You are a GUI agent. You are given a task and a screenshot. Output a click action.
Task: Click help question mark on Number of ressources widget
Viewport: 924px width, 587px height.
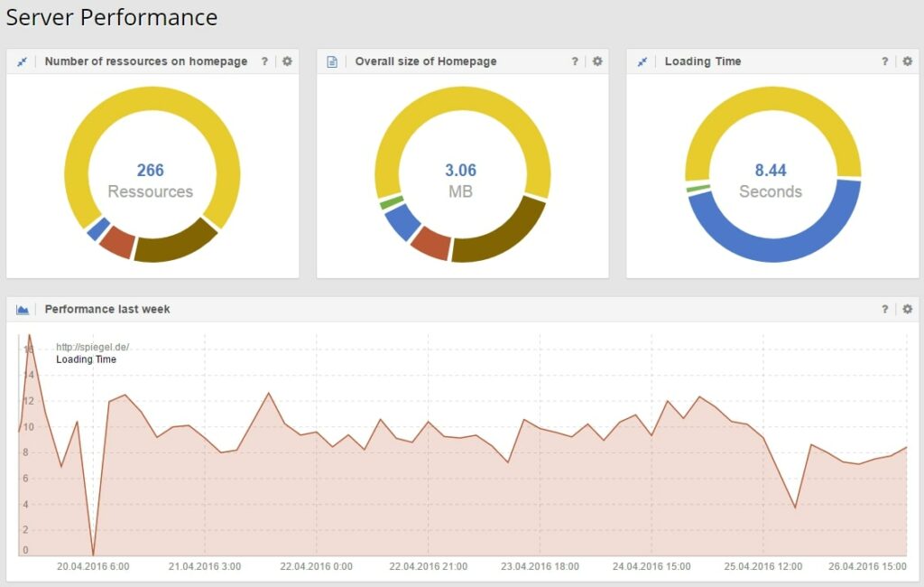264,61
